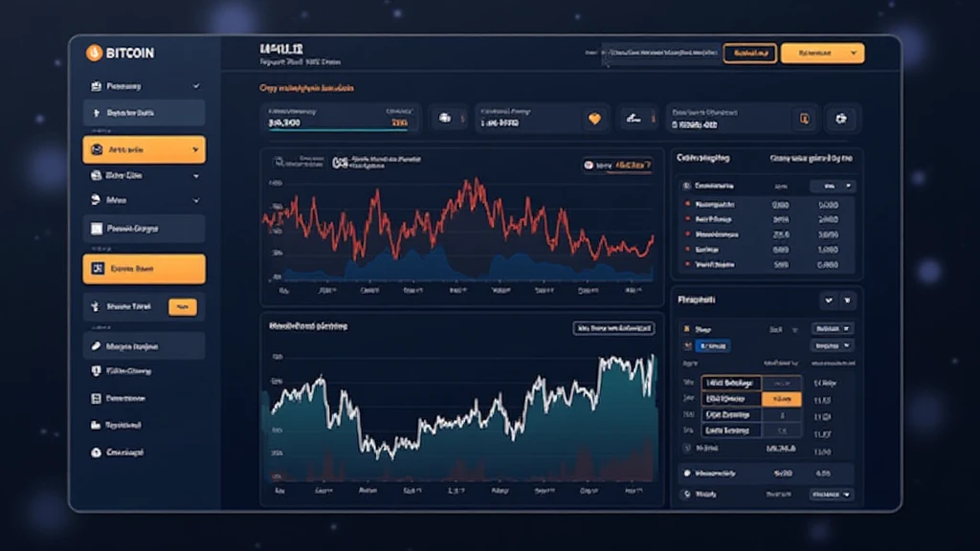Select the sidebar item directly under the Bitcoin menu

pos(144,113)
